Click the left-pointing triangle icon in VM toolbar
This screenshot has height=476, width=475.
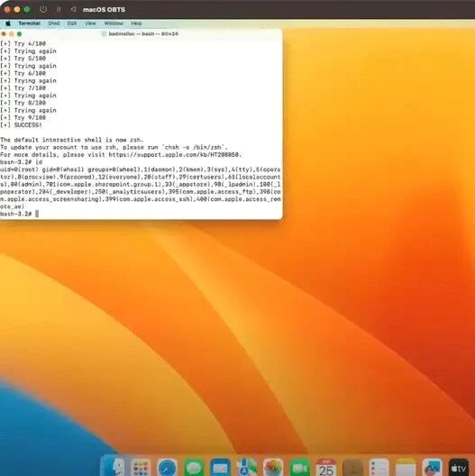click(x=73, y=9)
